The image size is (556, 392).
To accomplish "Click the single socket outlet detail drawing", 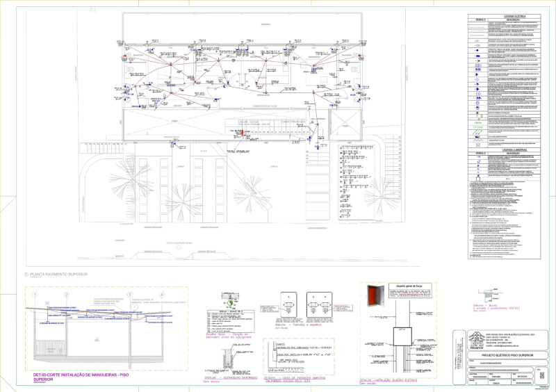I will pos(288,305).
